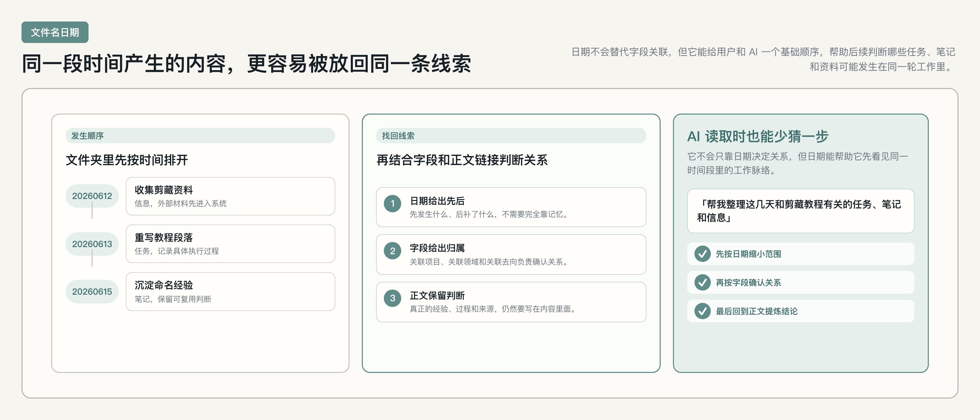This screenshot has width=980, height=420.
Task: Click the 重写教程段落 card title
Action: pyautogui.click(x=164, y=237)
